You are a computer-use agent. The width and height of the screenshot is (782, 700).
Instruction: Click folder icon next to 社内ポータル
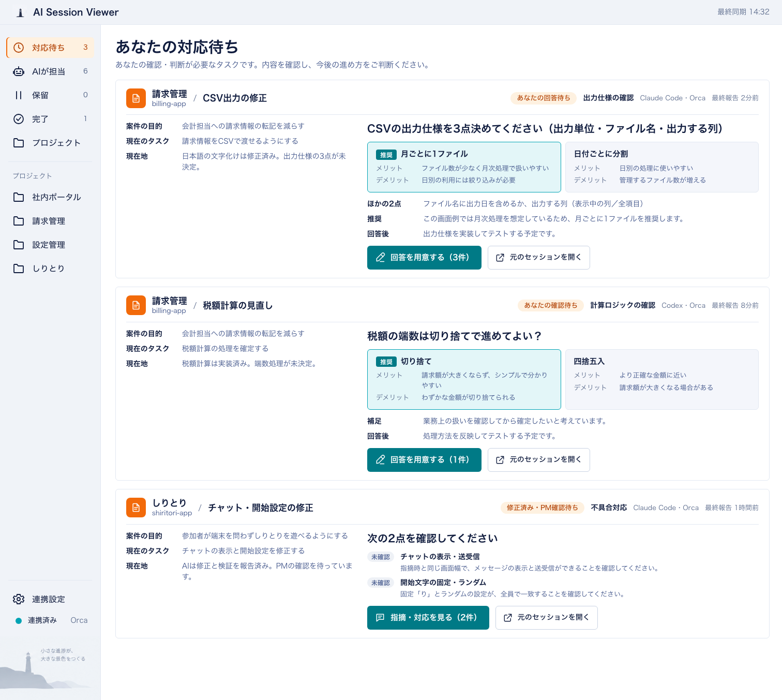tap(19, 197)
